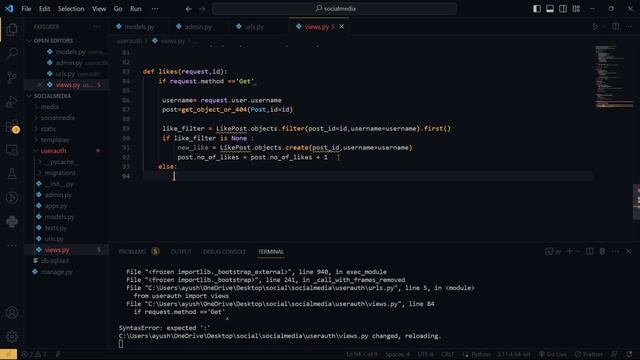This screenshot has height=360, width=640.
Task: Open the Run and Debug view
Action: (12, 102)
